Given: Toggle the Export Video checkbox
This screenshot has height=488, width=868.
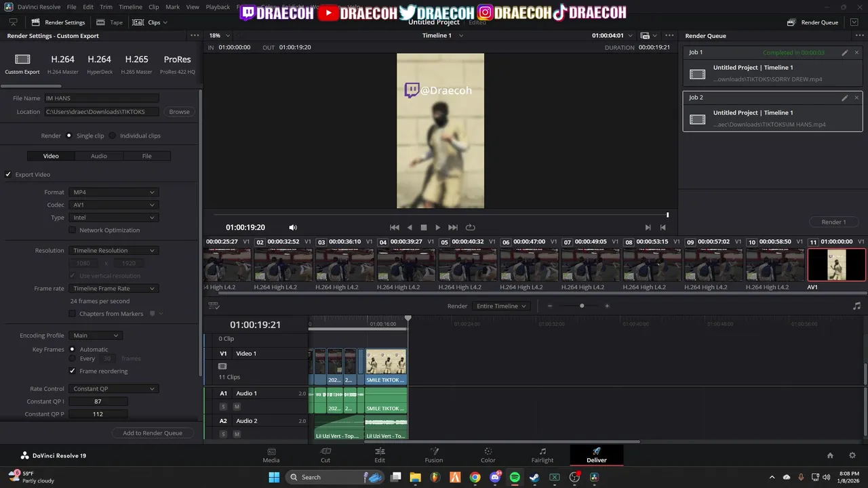Looking at the screenshot, I should [x=9, y=174].
